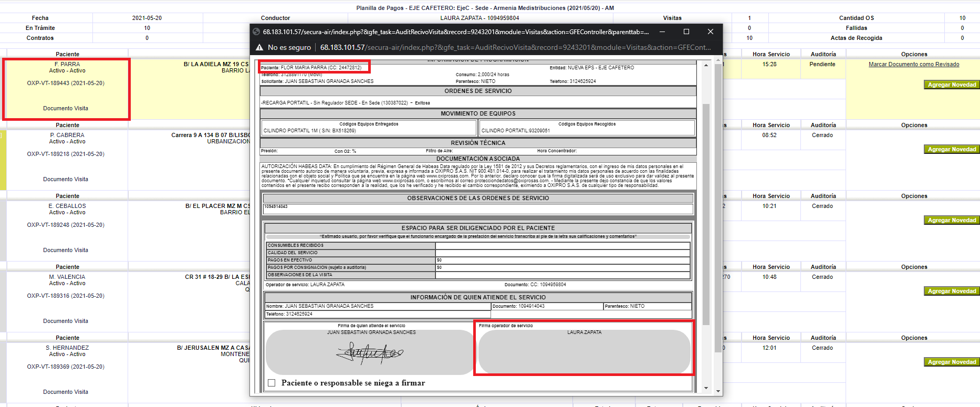Click patient name F. PARRA
Viewport: 980px width, 407px height.
[67, 64]
